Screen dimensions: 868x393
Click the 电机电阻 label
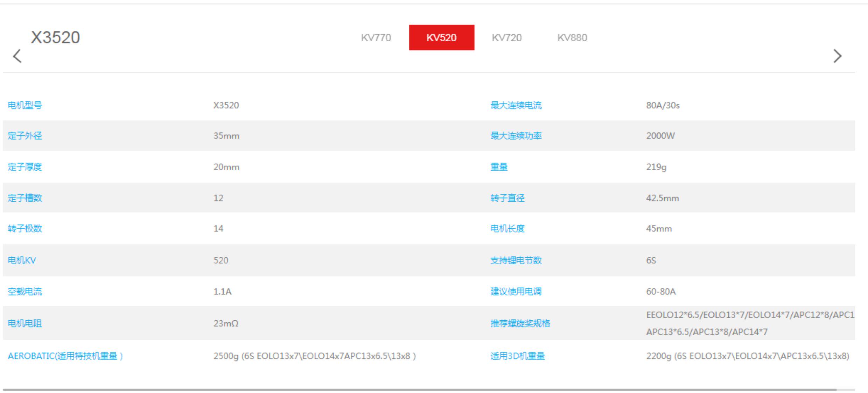tap(25, 323)
